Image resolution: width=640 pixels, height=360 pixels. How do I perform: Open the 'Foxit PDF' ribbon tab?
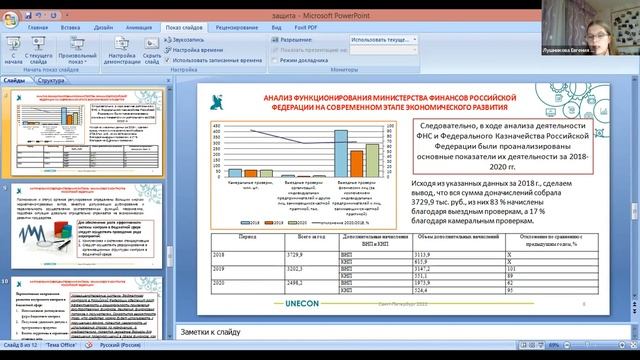306,28
